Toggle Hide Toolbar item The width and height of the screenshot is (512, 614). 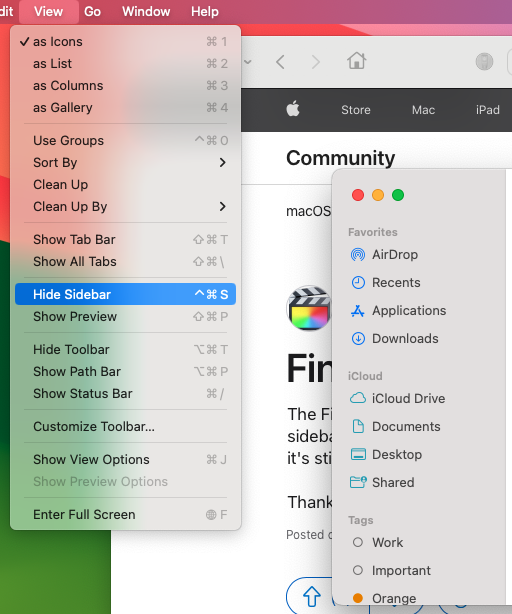[125, 349]
